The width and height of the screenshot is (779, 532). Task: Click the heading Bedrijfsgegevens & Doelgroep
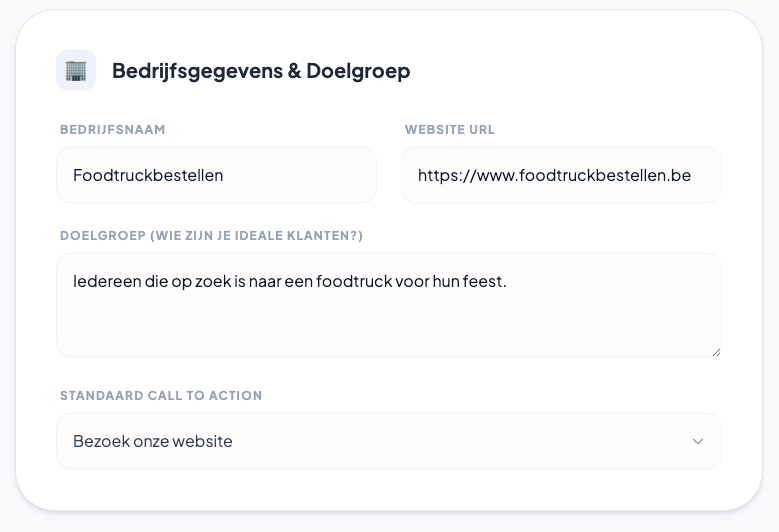[x=261, y=71]
